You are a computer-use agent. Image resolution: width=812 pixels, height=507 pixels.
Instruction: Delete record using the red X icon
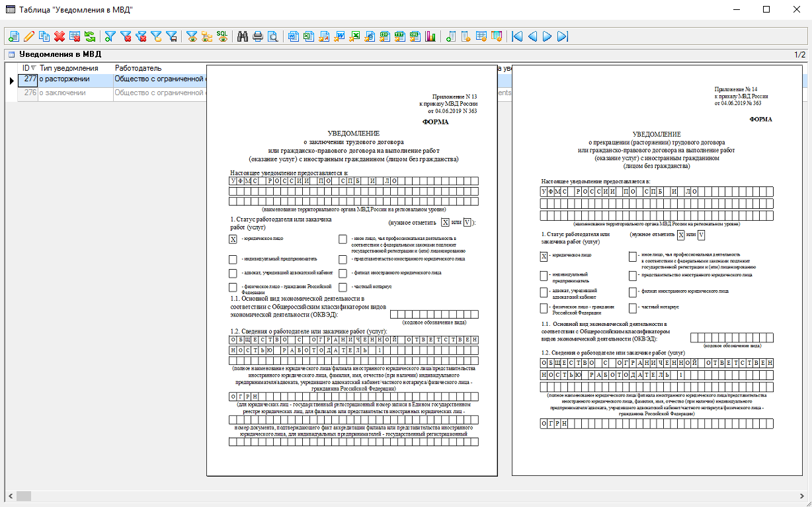click(x=60, y=36)
